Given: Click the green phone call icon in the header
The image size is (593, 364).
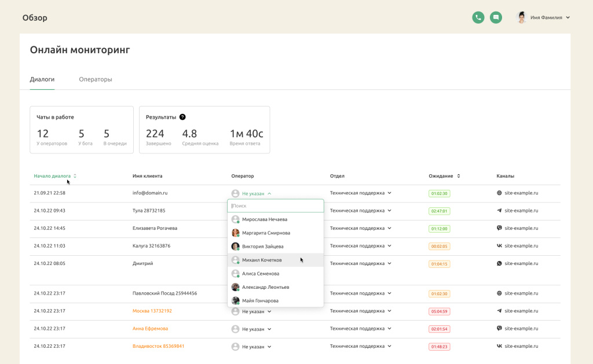Looking at the screenshot, I should pos(478,17).
